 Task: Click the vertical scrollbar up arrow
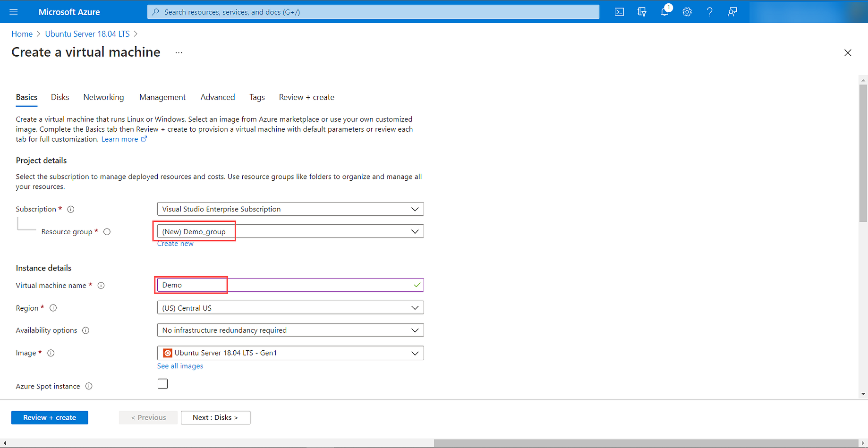point(863,80)
